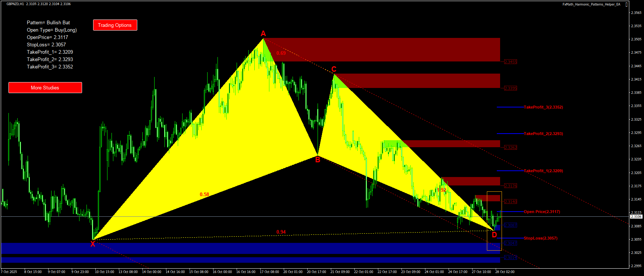Click the red Trading Options button
The width and height of the screenshot is (644, 276).
pos(115,25)
